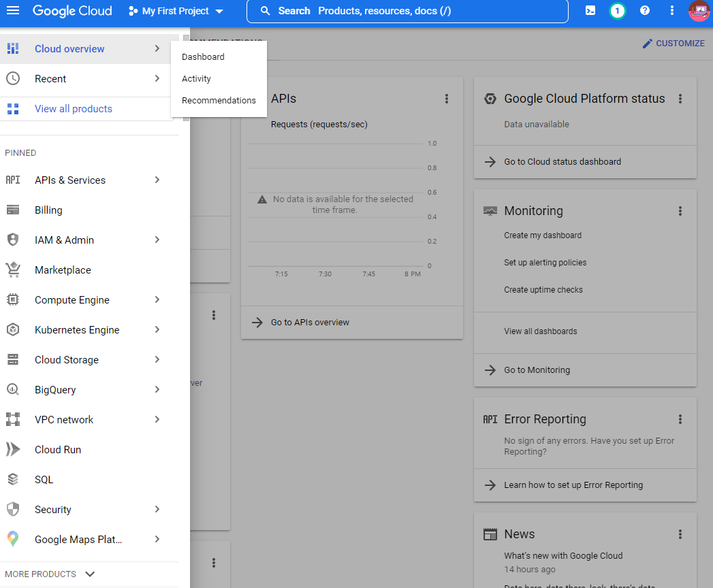This screenshot has width=713, height=588.
Task: Expand Cloud Storage chevron
Action: click(x=157, y=359)
